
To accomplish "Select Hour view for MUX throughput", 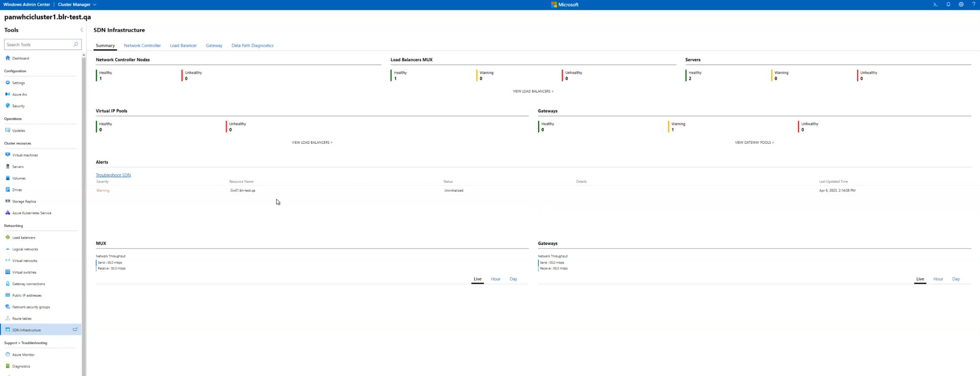I will click(x=495, y=279).
